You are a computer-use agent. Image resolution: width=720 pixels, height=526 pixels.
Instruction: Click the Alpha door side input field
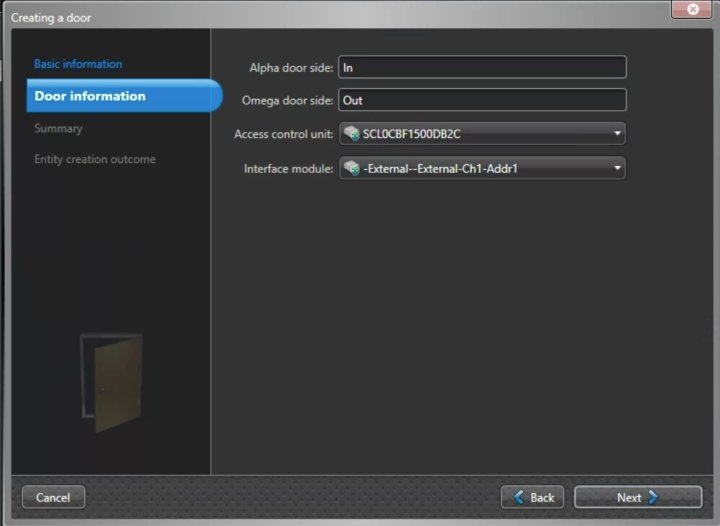click(482, 67)
